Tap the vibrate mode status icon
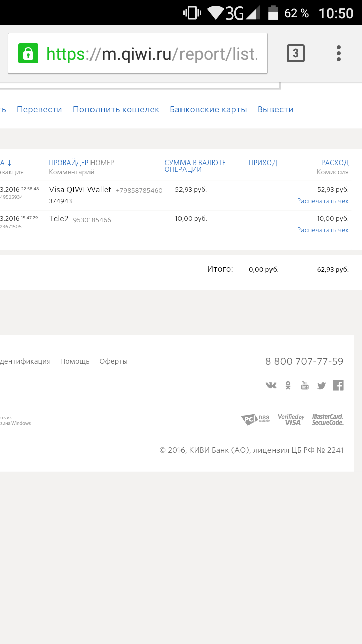The image size is (362, 644). pos(192,13)
